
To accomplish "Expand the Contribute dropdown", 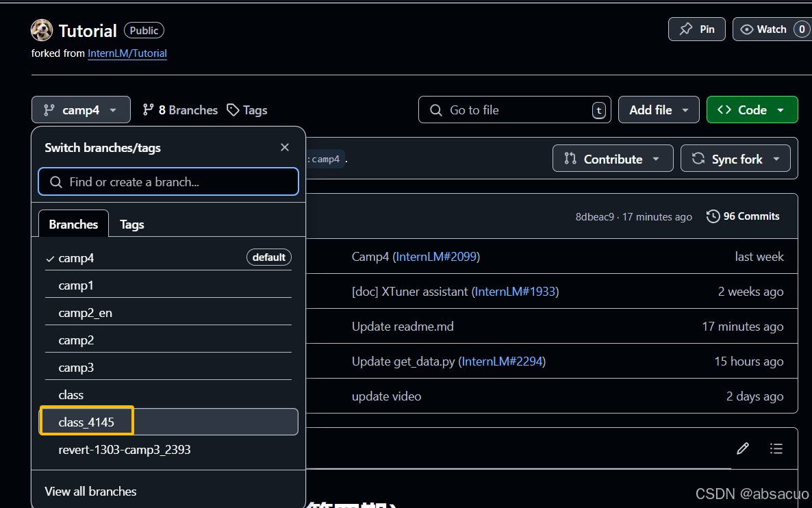I will (x=613, y=159).
